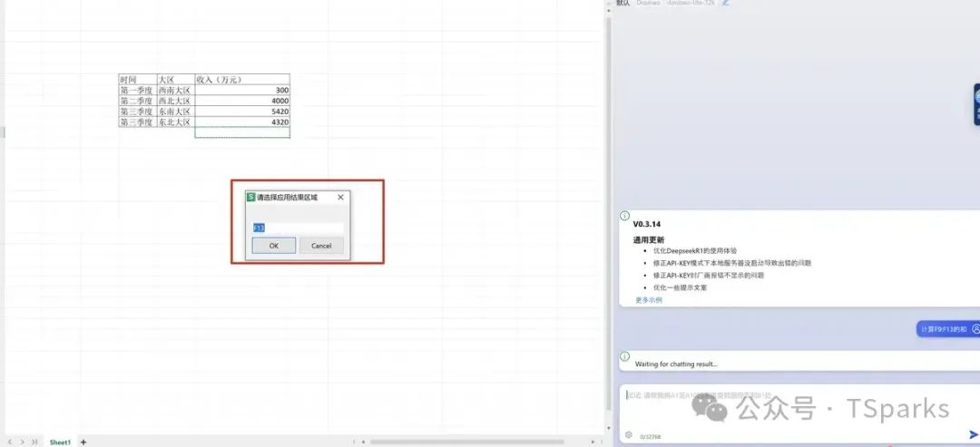
Task: Select the cell containing 东北大区
Action: pyautogui.click(x=176, y=122)
